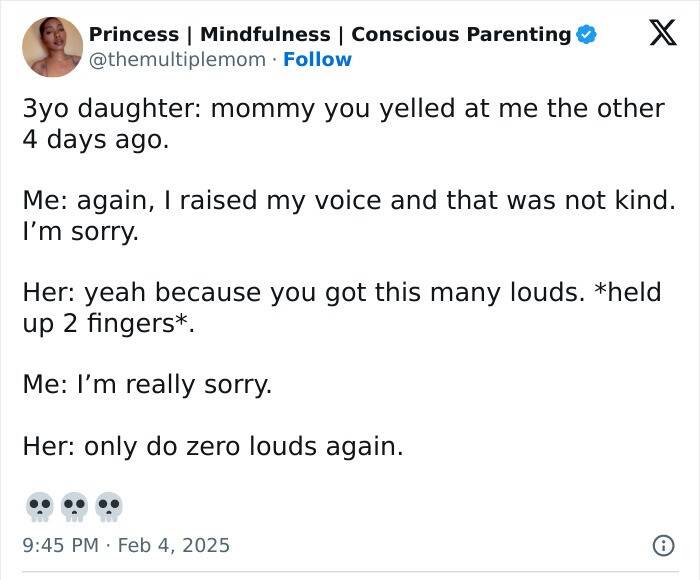Click the Feb 4, 2025 date

point(175,545)
